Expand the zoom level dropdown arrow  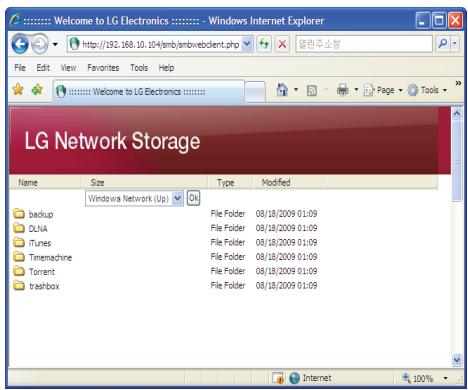[445, 378]
